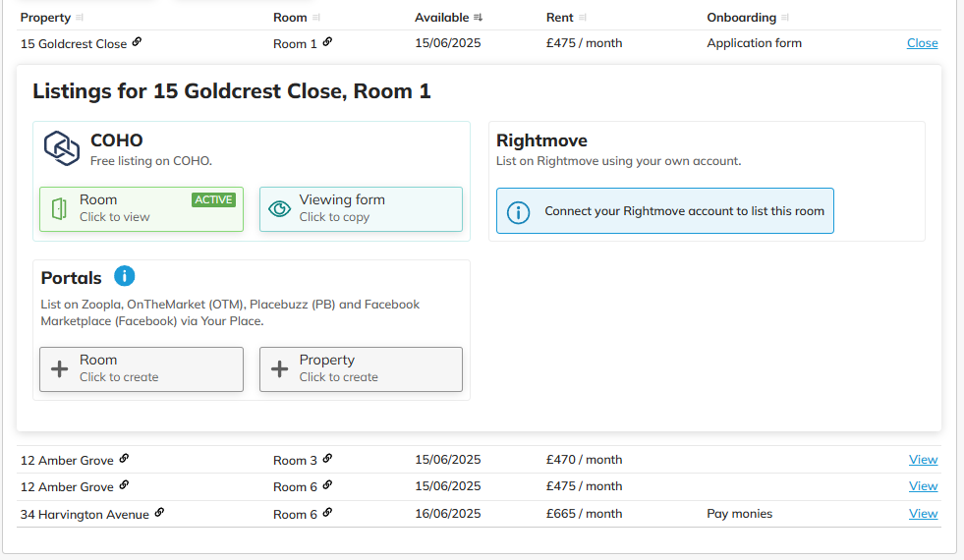Click Connect your Rightmove account banner
The height and width of the screenshot is (560, 964).
click(665, 211)
